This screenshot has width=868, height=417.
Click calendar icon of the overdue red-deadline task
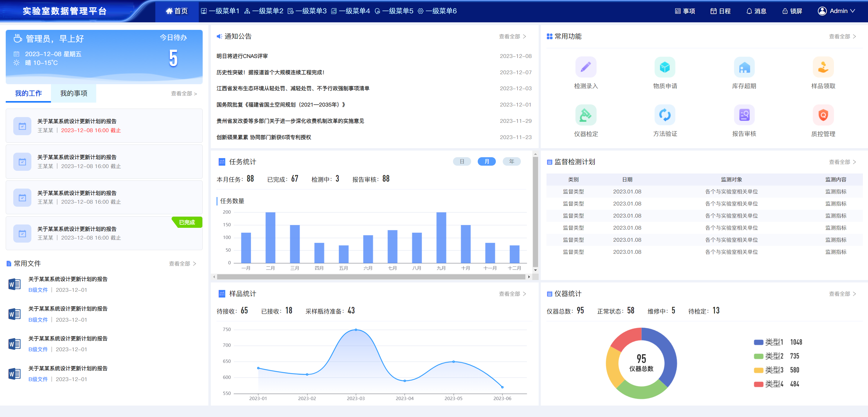[22, 126]
